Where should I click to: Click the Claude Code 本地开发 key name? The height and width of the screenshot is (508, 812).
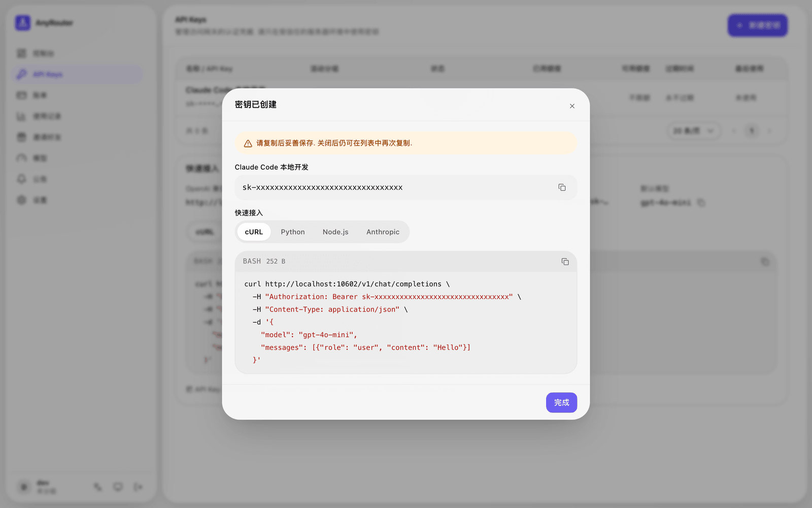272,167
